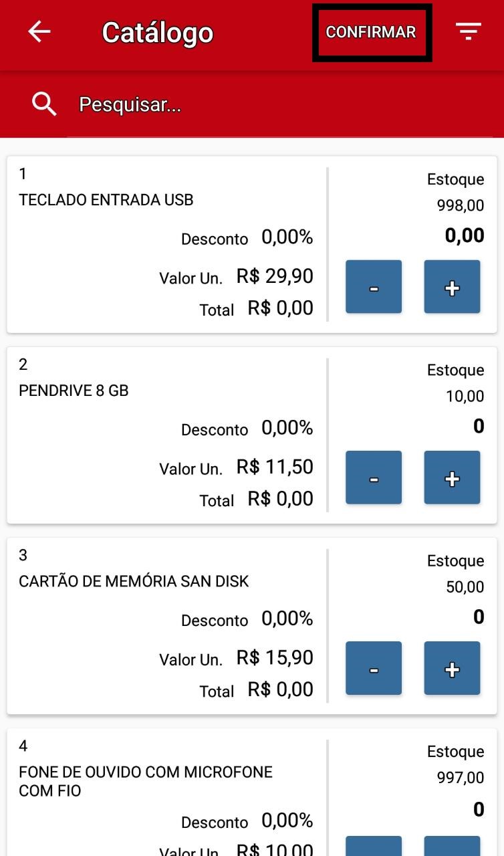
Task: Tap unit price R$ 29,90
Action: point(275,276)
